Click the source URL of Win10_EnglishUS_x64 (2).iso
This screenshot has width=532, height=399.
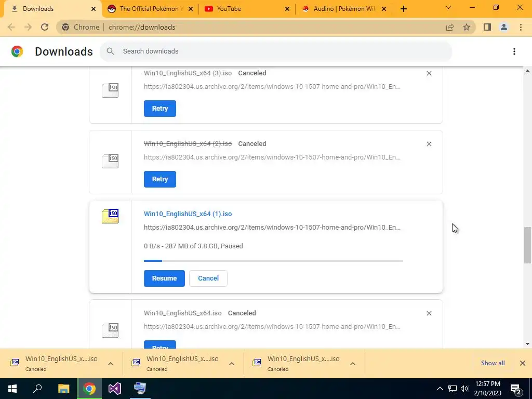tap(272, 157)
